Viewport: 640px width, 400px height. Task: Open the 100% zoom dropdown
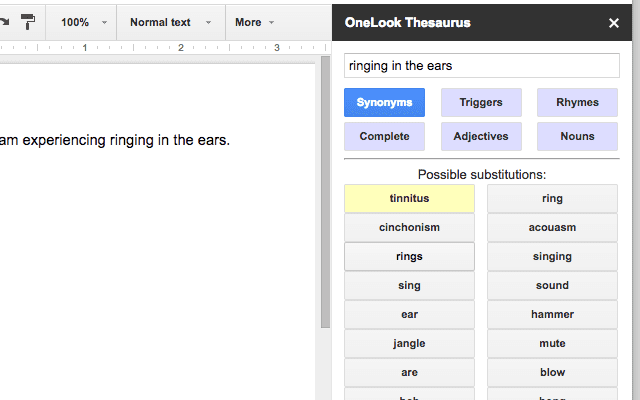click(x=82, y=22)
